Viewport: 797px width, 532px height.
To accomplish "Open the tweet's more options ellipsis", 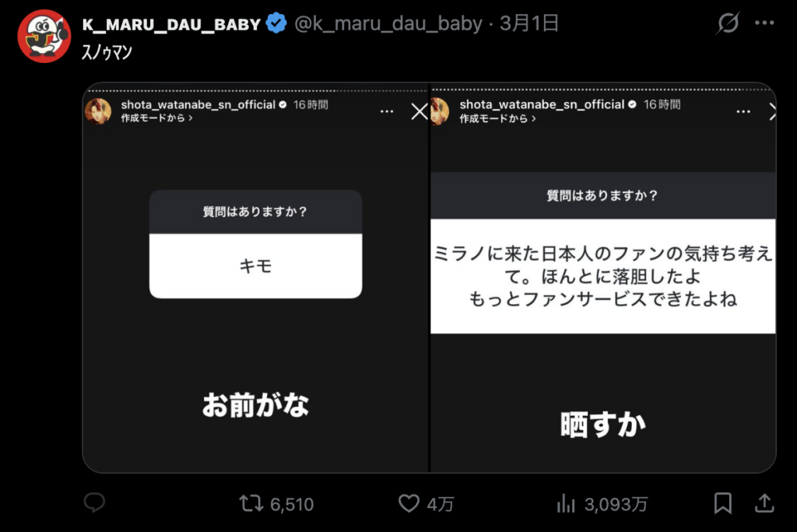I will [x=764, y=23].
